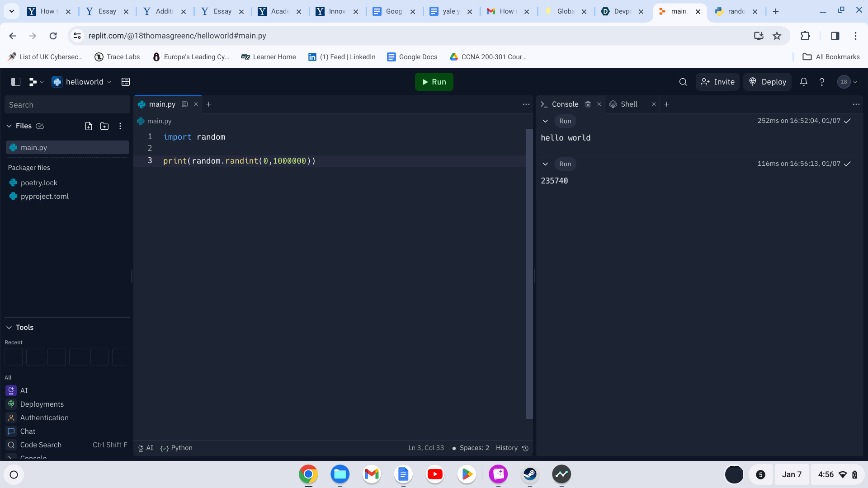Click the new folder icon in Files
This screenshot has height=488, width=868.
coord(104,126)
